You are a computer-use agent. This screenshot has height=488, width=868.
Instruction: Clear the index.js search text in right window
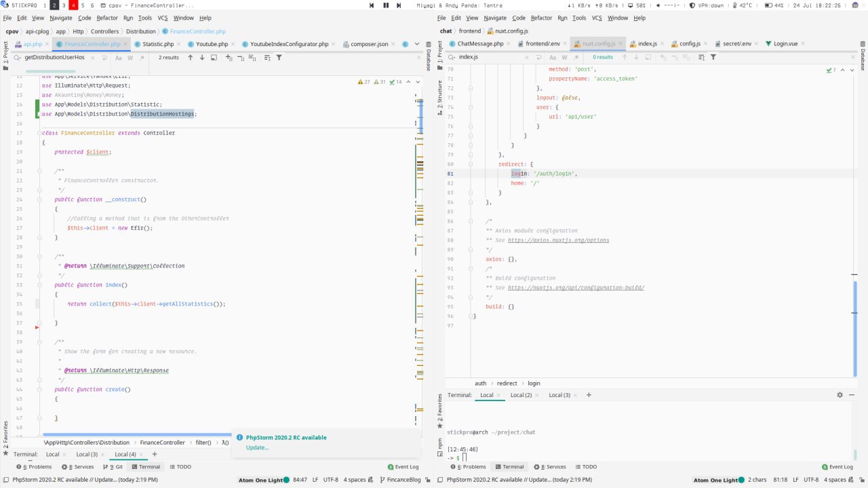526,57
